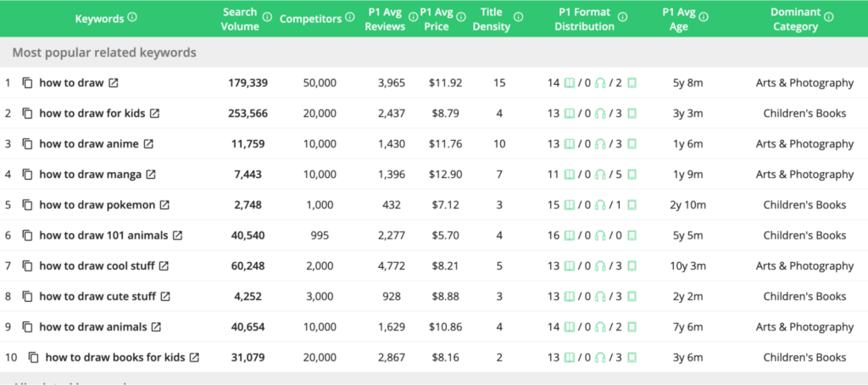This screenshot has height=385, width=868.
Task: Open 'how to draw cute stuff' external link icon
Action: tap(165, 297)
